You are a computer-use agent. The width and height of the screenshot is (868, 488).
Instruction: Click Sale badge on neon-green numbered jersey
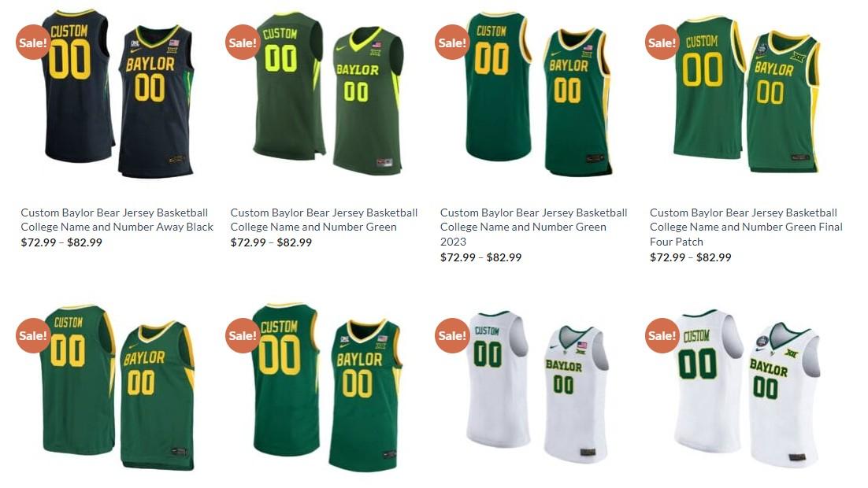tap(243, 42)
